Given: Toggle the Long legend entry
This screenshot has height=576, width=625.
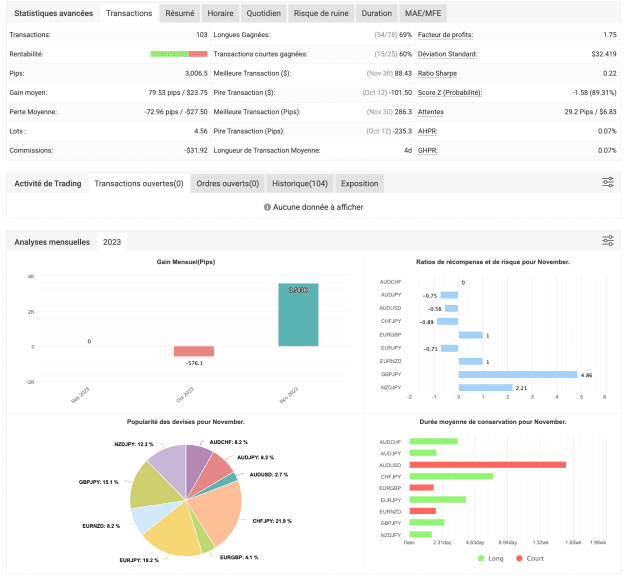Looking at the screenshot, I should point(491,558).
